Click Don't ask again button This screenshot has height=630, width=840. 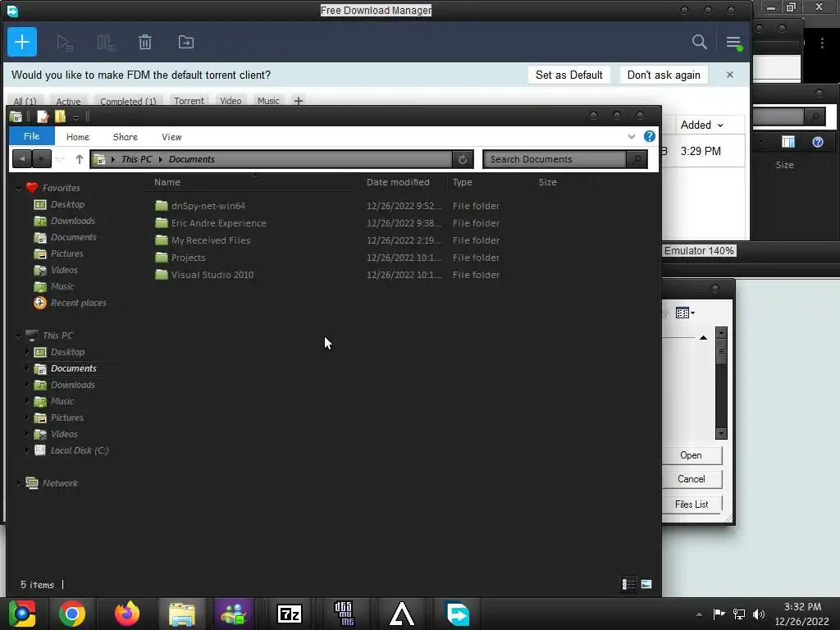[664, 75]
